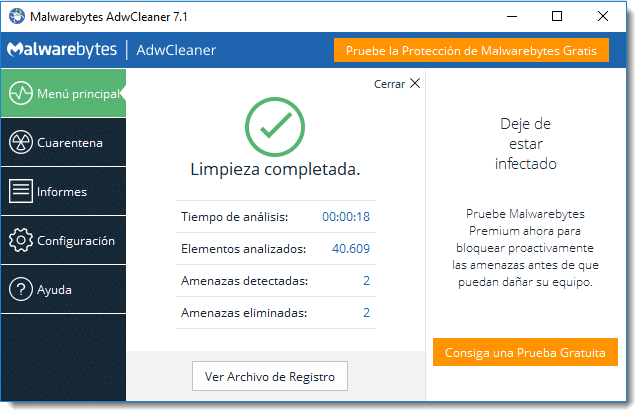The image size is (642, 417).
Task: Click the AdwCleaner text in the header
Action: click(x=176, y=50)
